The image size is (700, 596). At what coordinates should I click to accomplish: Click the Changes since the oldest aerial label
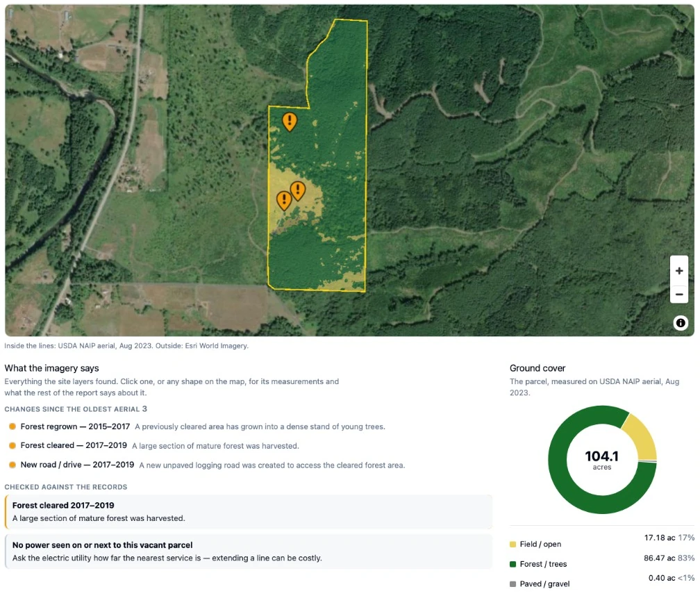tap(76, 409)
